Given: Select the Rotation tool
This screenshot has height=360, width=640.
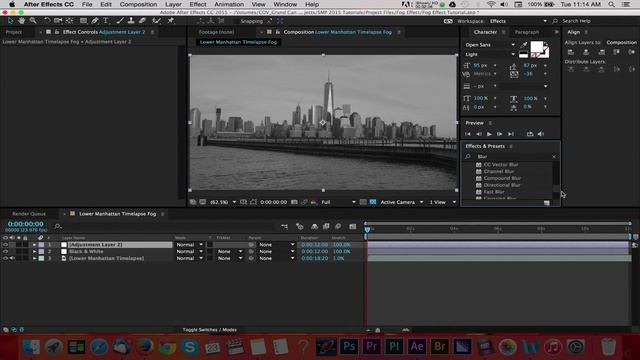Looking at the screenshot, I should 47,20.
